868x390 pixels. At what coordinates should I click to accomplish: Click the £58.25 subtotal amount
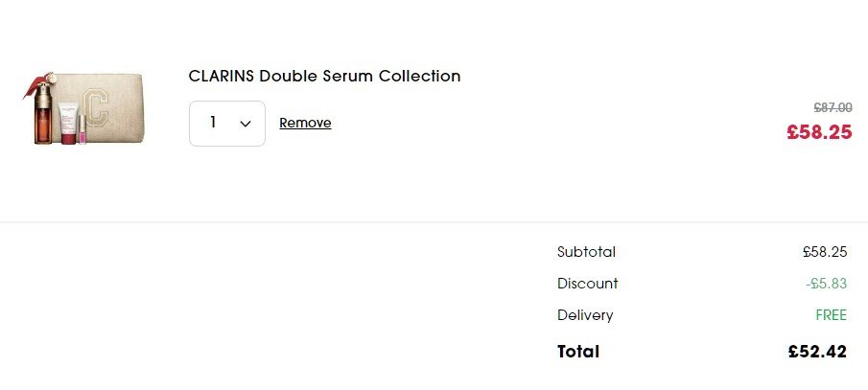pyautogui.click(x=825, y=252)
